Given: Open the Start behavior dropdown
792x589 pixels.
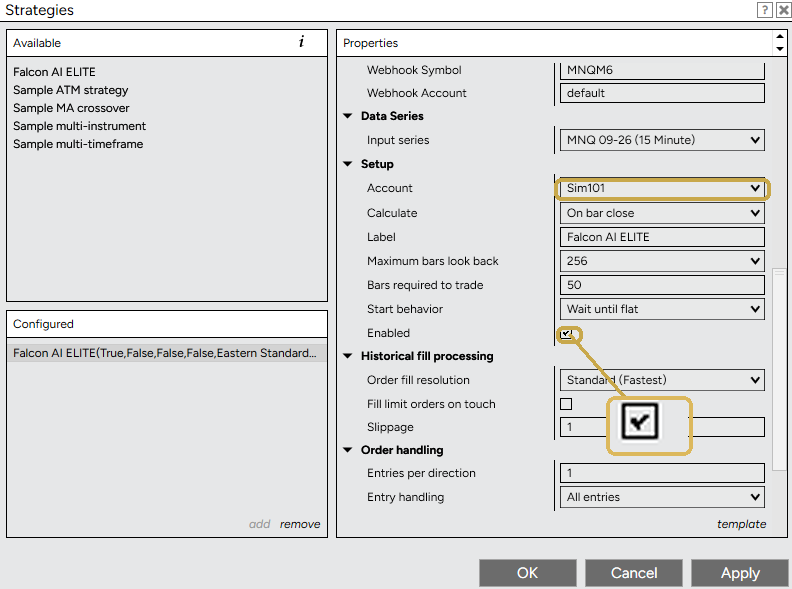Looking at the screenshot, I should coord(662,309).
